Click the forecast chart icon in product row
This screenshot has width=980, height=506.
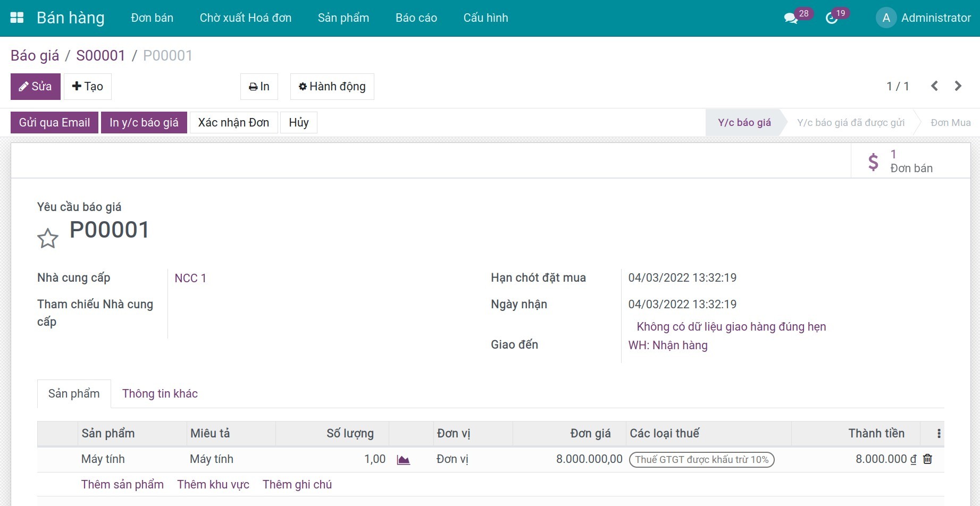click(404, 460)
